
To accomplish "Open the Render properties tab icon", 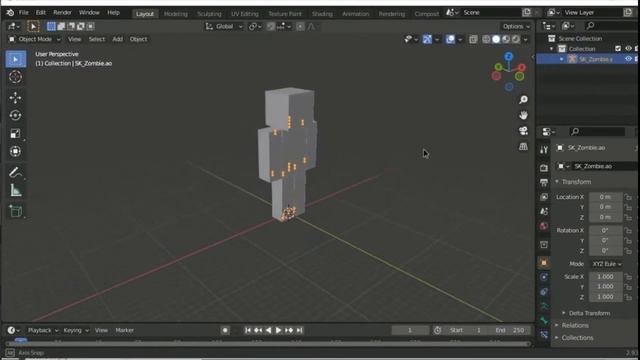I will (x=544, y=168).
